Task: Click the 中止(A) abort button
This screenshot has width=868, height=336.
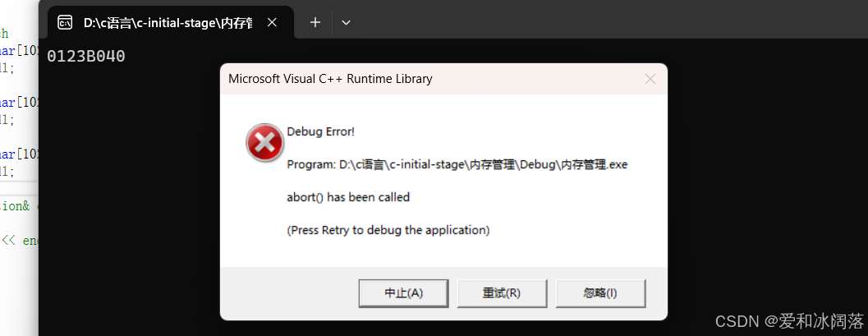Action: 403,292
